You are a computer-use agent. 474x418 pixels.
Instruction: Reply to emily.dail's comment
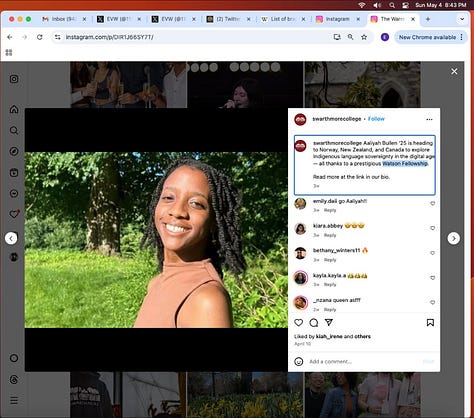click(330, 210)
